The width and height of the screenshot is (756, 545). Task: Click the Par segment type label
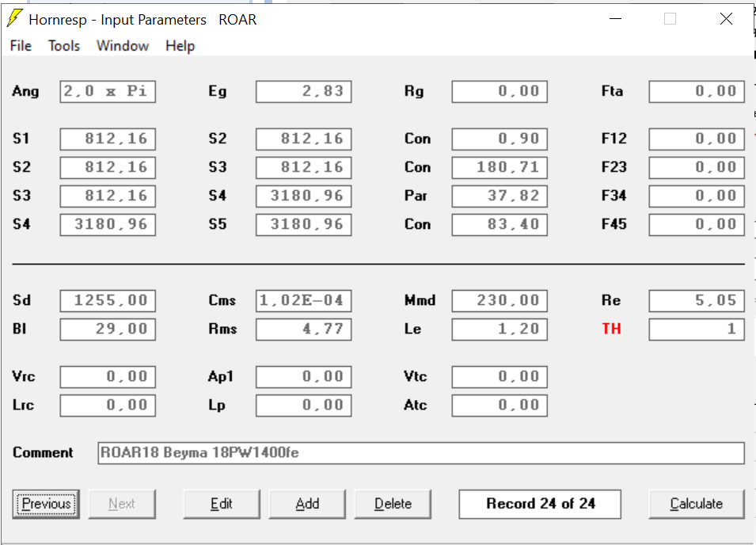[416, 196]
